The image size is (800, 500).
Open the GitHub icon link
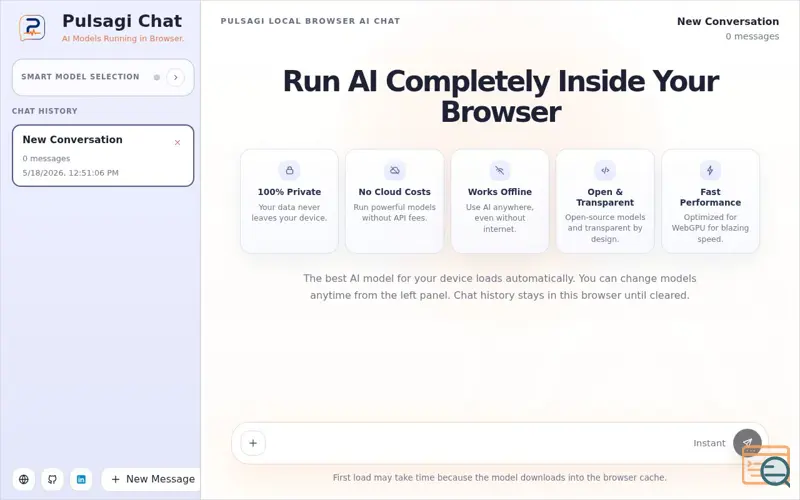pyautogui.click(x=53, y=479)
